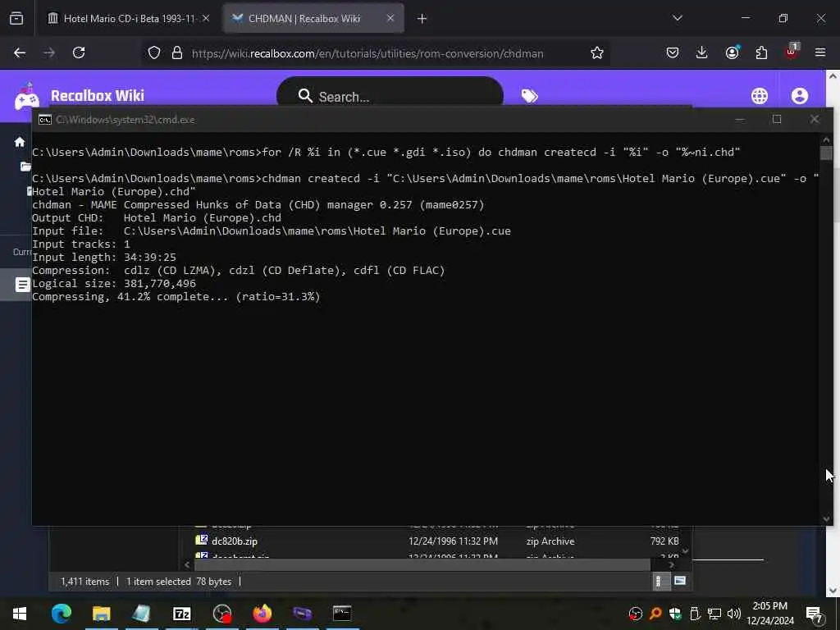Open Windows Security tray icon

coord(675,614)
